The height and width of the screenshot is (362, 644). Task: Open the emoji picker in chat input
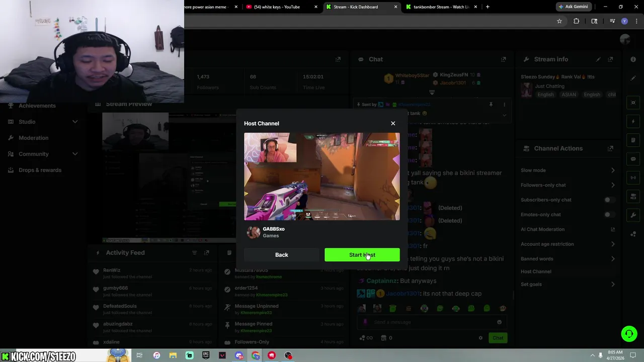tap(499, 322)
